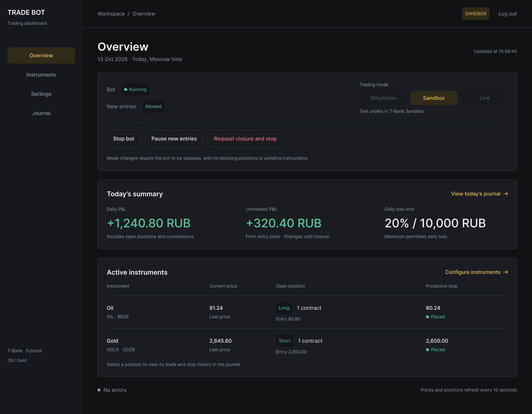Click the Overview breadcrumb item
Screen dimensions: 532x414
click(x=144, y=14)
